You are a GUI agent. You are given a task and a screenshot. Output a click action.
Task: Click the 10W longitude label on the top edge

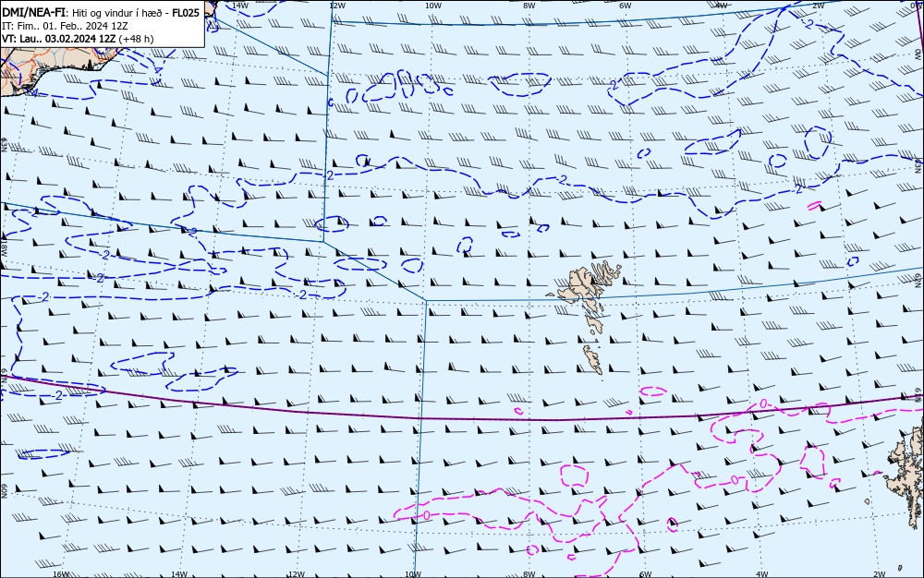pyautogui.click(x=433, y=6)
